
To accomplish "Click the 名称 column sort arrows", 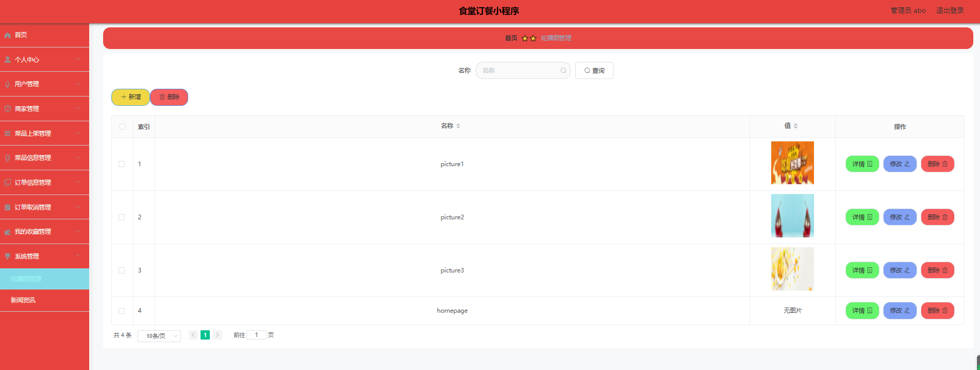I will pos(458,126).
